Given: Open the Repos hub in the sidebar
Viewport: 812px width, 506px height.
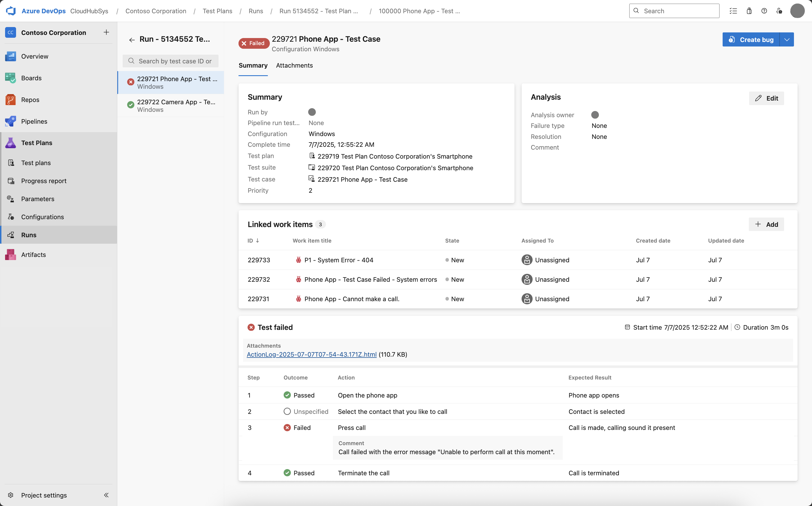Looking at the screenshot, I should 30,100.
